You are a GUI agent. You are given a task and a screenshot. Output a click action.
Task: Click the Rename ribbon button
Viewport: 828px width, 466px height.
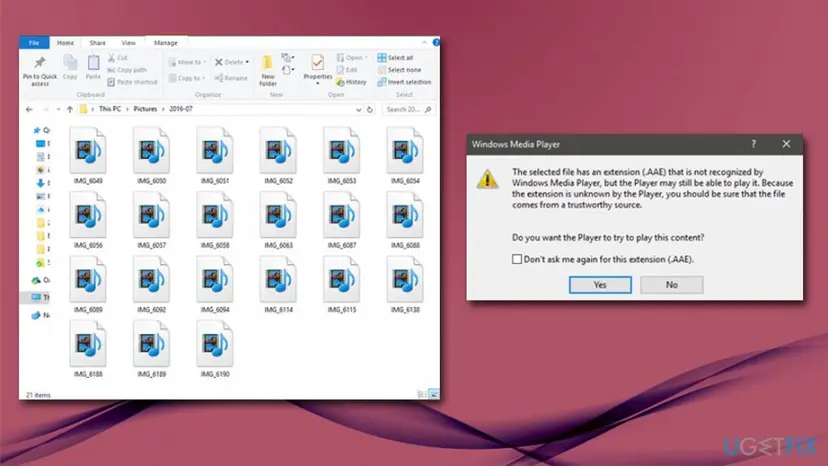[231, 78]
